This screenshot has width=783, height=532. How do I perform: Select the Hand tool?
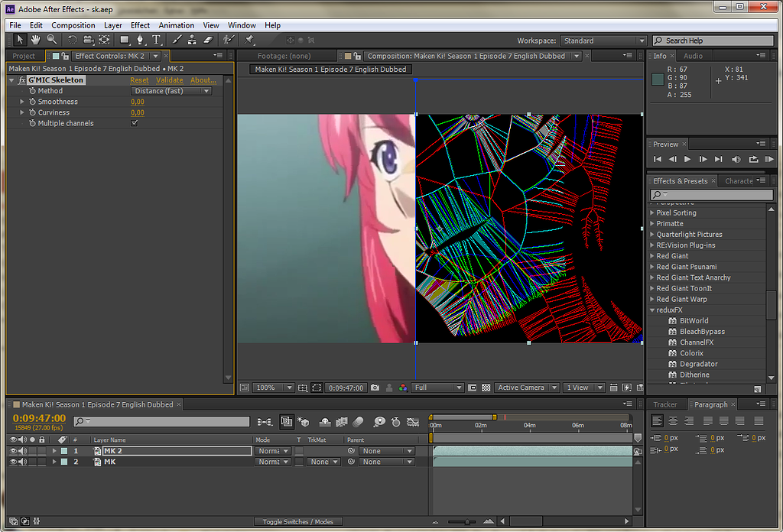[x=36, y=40]
